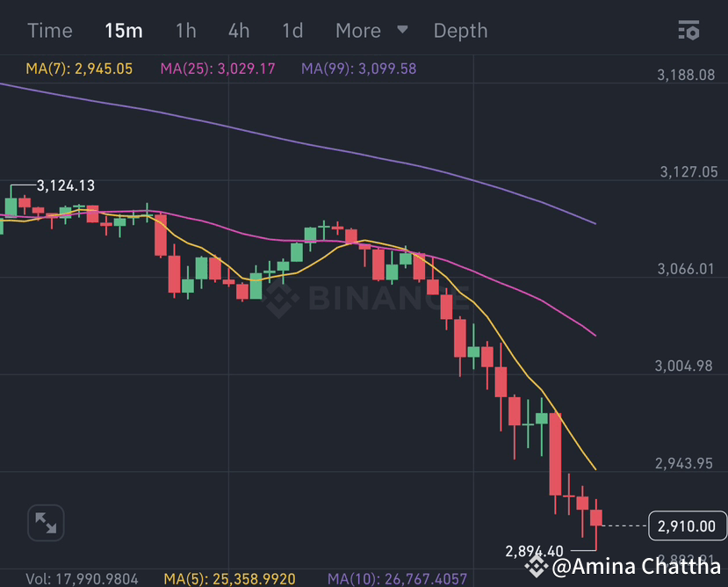Open the More intervals dropdown
Viewport: 728px width, 587px height.
pos(357,30)
